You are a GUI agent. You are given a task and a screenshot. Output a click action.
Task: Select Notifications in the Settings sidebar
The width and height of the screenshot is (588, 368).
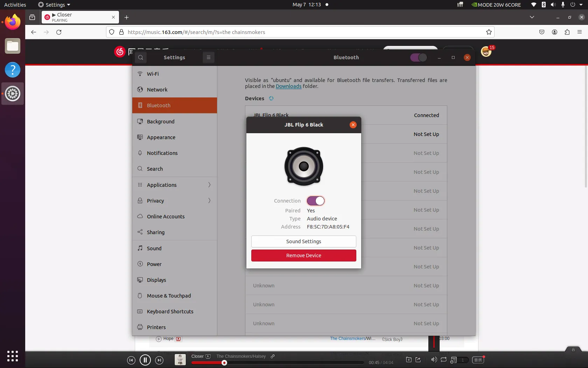(175, 153)
